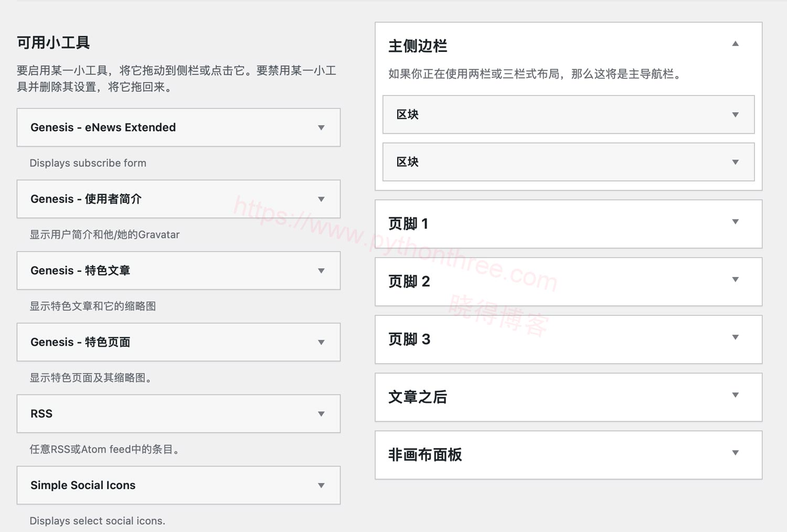The width and height of the screenshot is (787, 532).
Task: Expand the 文章之后 area arrow
Action: [x=736, y=395]
